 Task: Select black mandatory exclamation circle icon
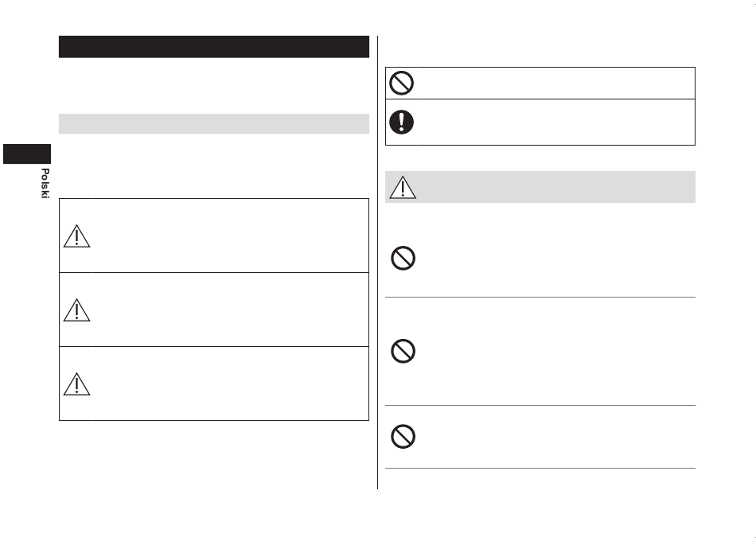click(x=401, y=122)
